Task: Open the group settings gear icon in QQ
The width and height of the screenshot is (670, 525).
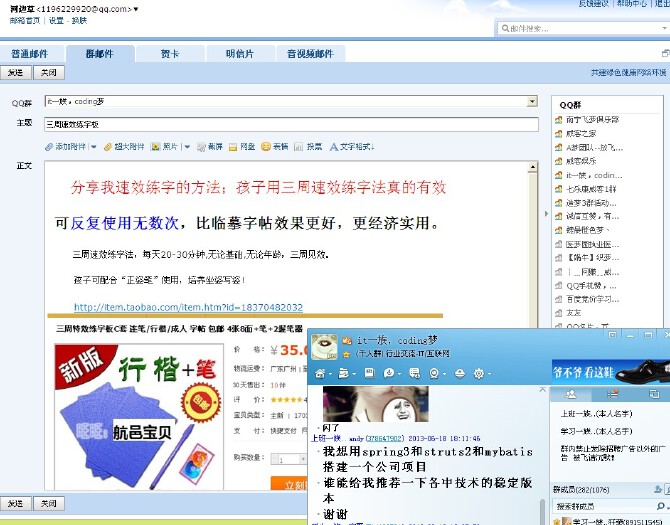Action: (x=479, y=374)
